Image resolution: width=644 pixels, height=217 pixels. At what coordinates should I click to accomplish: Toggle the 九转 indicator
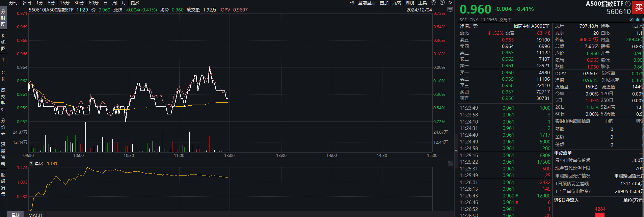pyautogui.click(x=397, y=3)
